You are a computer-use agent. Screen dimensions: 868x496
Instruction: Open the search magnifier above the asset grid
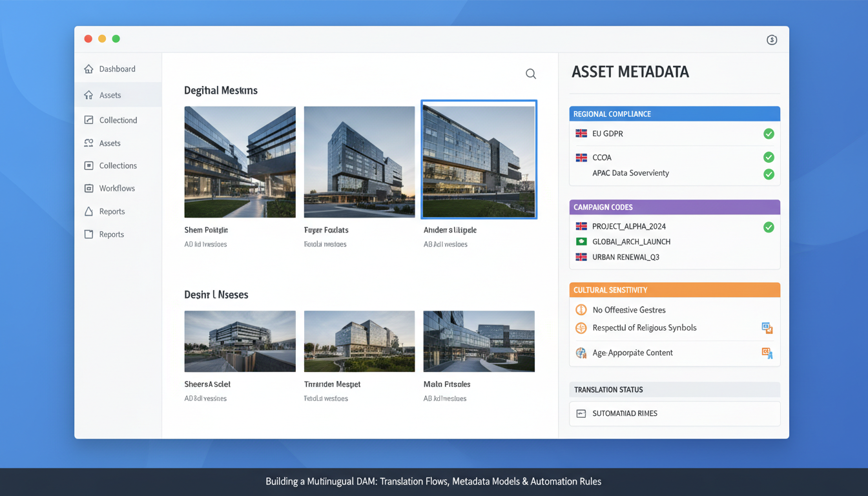(x=530, y=74)
